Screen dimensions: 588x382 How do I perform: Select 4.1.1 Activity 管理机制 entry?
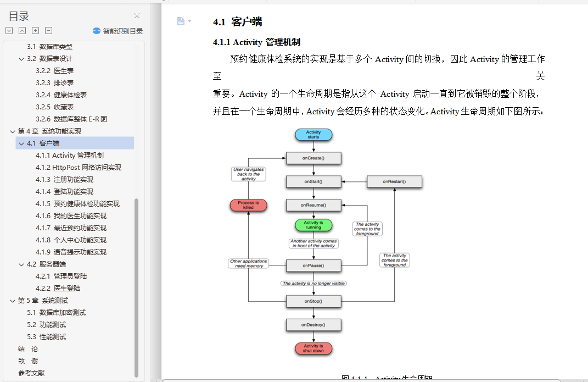point(70,156)
